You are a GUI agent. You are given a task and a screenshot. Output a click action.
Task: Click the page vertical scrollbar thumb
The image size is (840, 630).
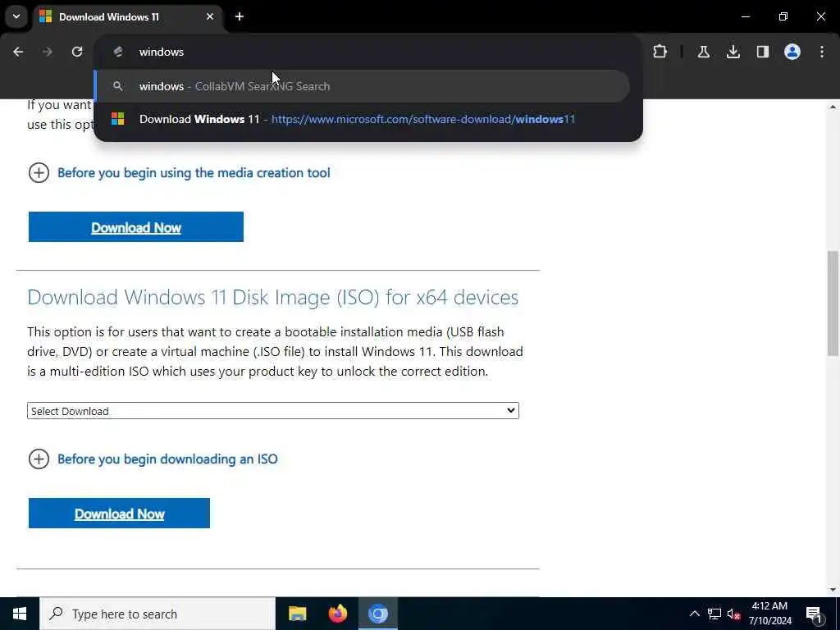833,304
